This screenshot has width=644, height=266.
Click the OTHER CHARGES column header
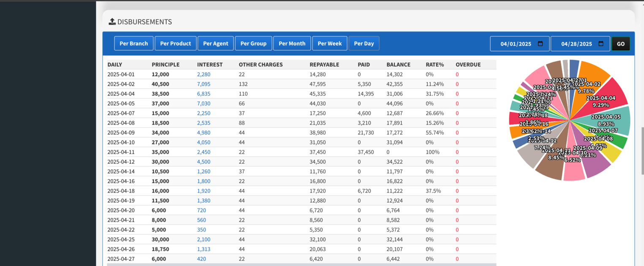pos(261,65)
